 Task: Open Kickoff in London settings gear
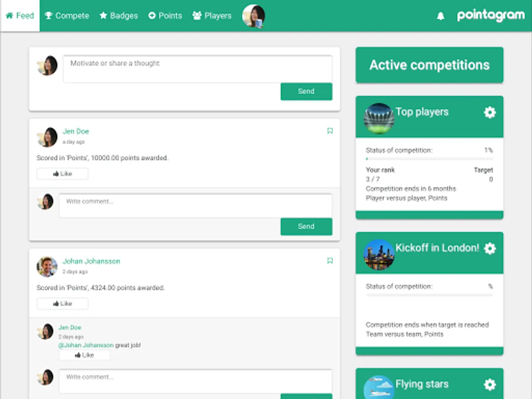pyautogui.click(x=489, y=248)
